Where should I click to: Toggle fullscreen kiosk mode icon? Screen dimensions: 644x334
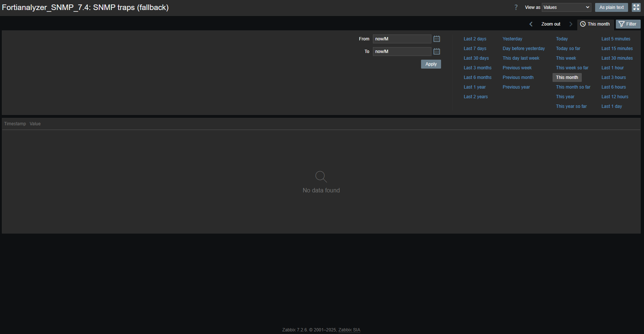click(x=636, y=7)
